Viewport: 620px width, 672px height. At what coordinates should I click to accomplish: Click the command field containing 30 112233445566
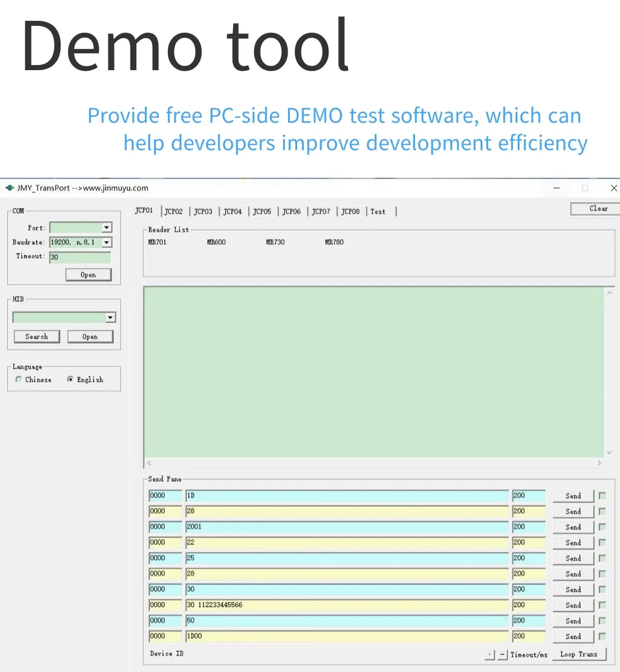347,605
